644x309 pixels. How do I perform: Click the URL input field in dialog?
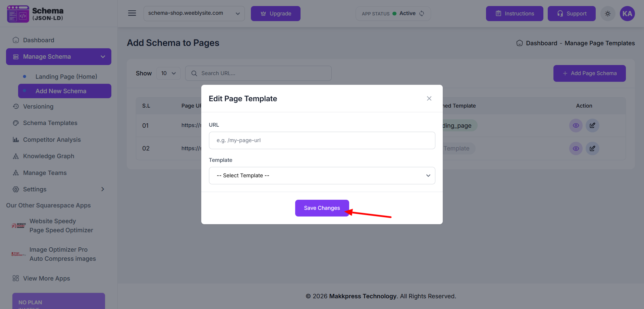tap(322, 140)
